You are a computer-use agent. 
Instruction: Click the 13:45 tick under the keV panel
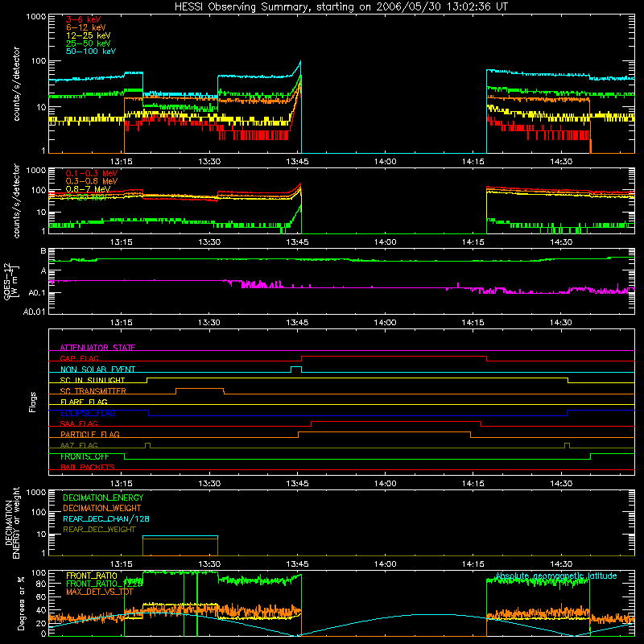coord(297,162)
